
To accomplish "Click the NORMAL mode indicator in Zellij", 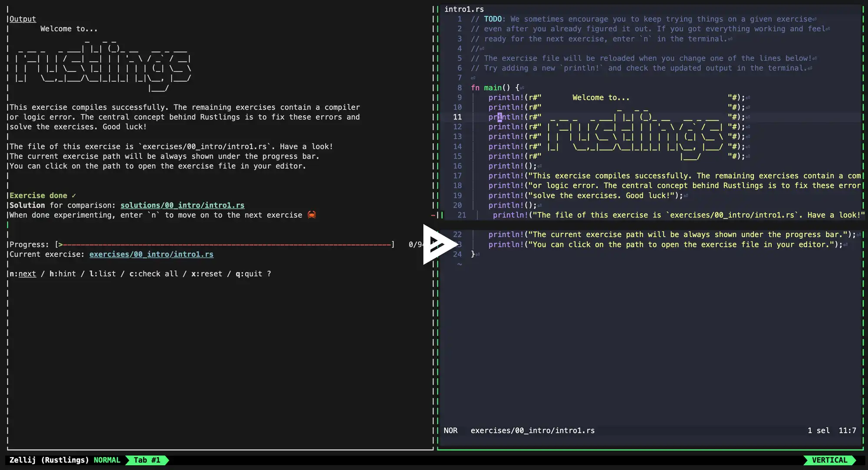I will [107, 460].
